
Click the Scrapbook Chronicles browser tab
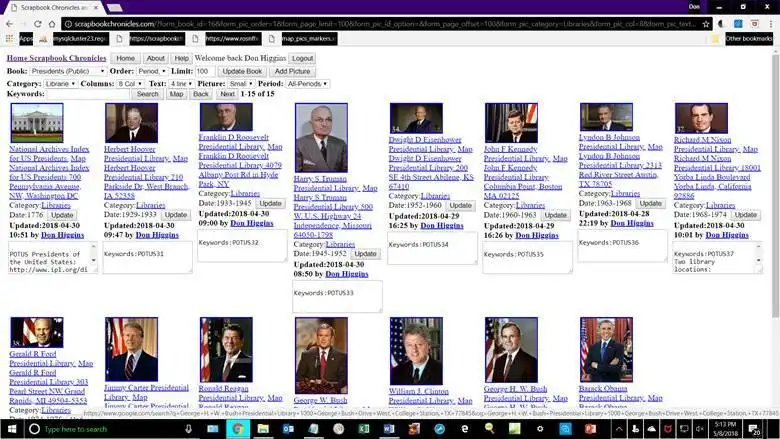(x=53, y=7)
